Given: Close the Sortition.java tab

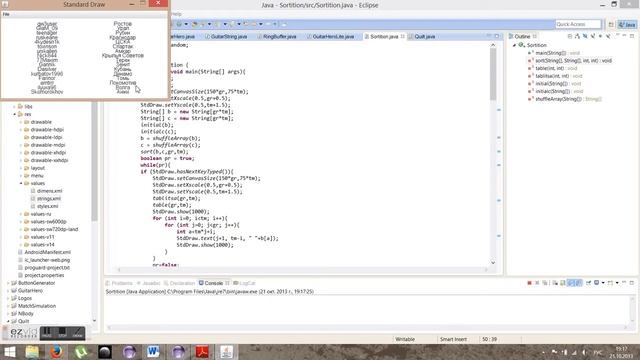Looking at the screenshot, I should tap(403, 36).
